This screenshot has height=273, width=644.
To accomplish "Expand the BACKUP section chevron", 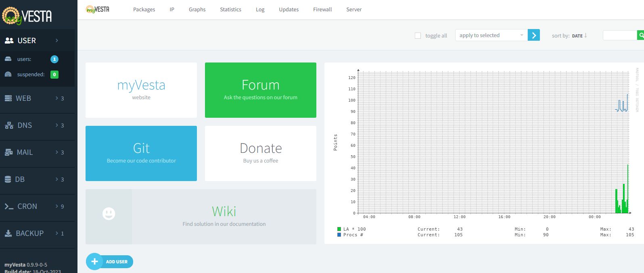I will [57, 233].
